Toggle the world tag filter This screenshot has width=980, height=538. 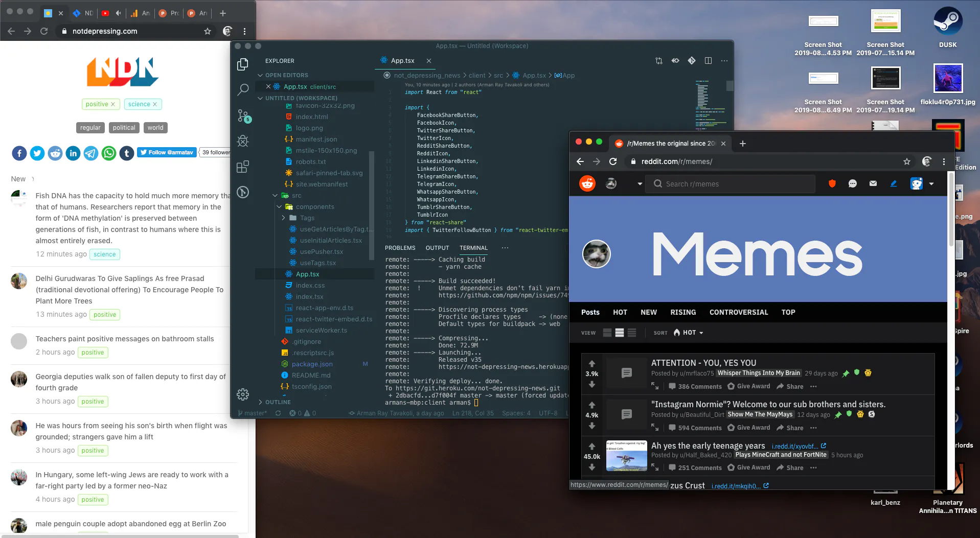155,128
